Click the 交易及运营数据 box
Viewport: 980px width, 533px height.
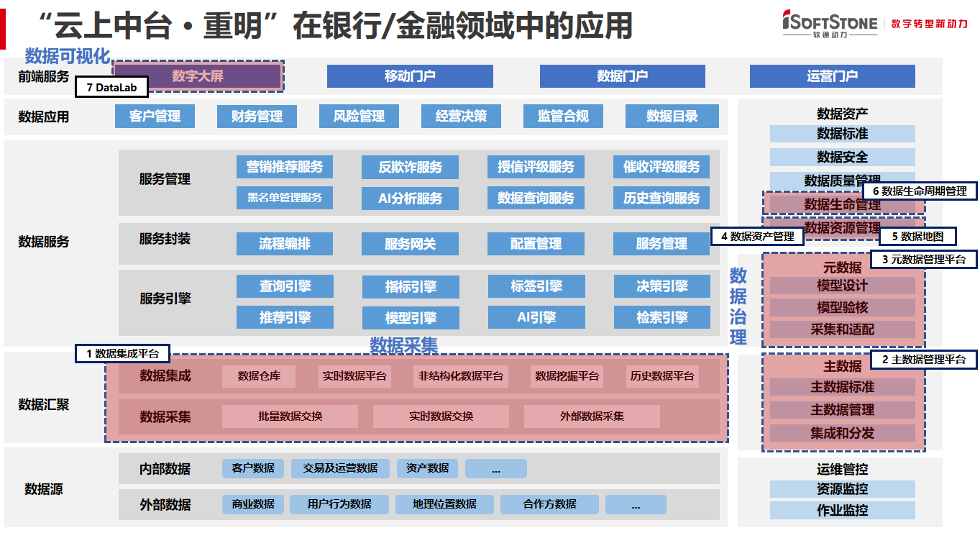pyautogui.click(x=340, y=468)
